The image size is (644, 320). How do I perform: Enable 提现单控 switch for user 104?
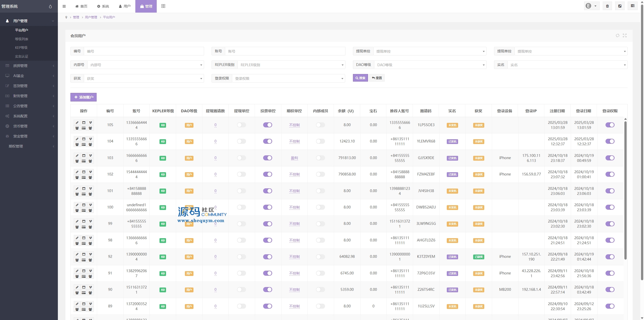(x=242, y=141)
